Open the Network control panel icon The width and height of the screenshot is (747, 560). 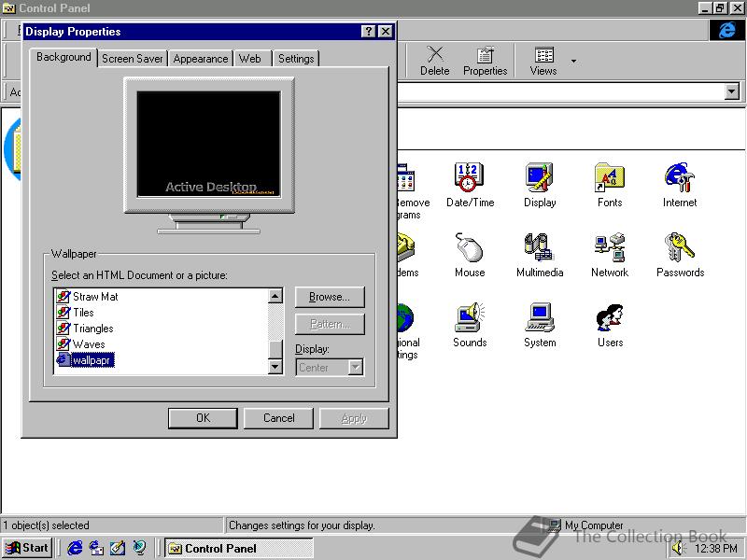610,255
